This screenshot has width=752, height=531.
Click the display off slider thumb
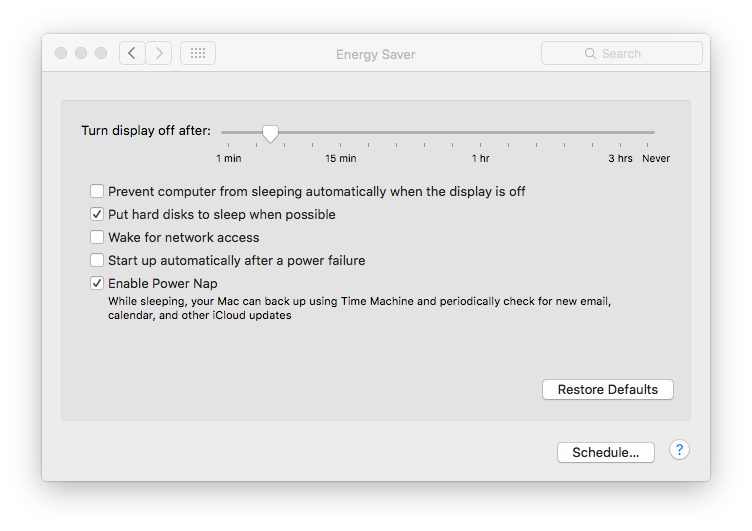click(270, 134)
